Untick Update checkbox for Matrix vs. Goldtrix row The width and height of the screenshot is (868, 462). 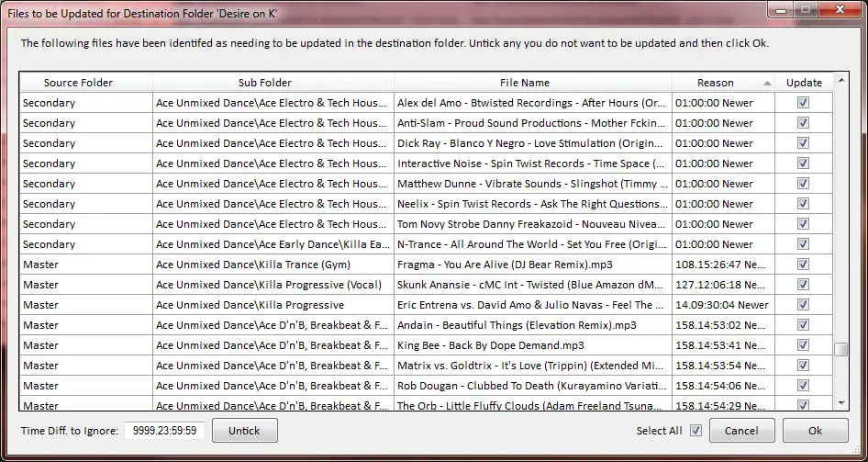point(803,366)
